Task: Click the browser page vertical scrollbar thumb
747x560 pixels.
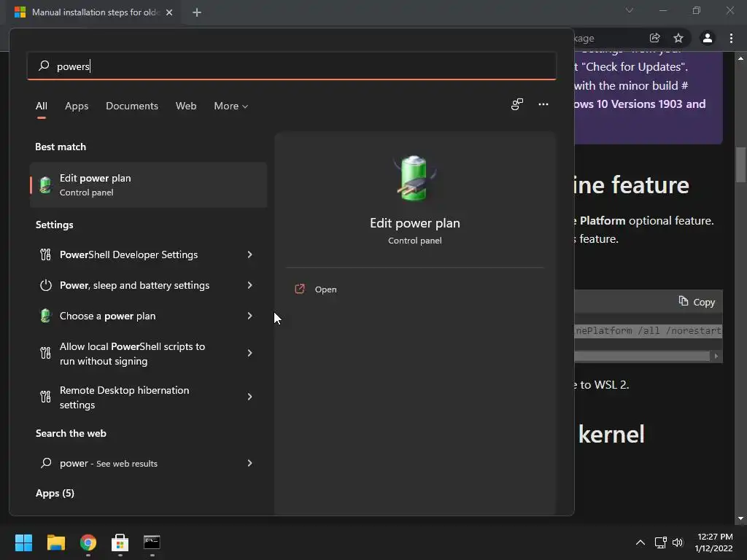Action: coord(740,165)
